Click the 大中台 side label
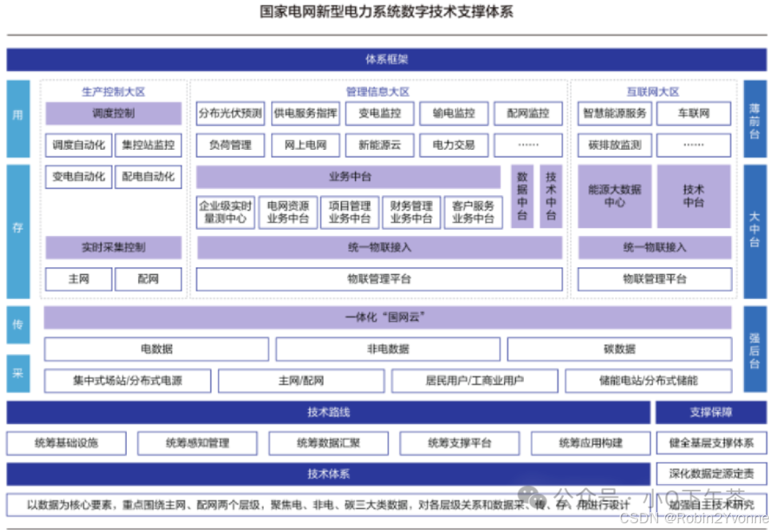 [x=754, y=231]
